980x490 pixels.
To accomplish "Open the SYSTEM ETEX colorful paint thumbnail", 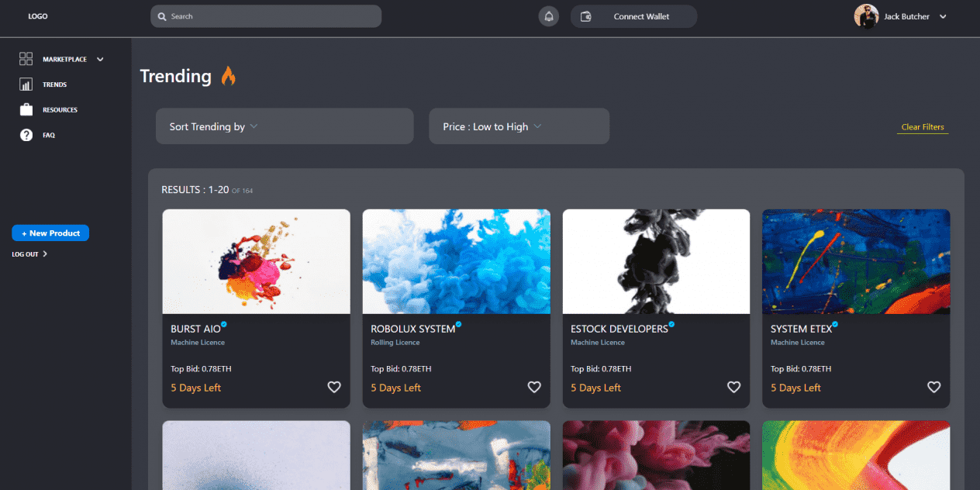I will point(856,261).
